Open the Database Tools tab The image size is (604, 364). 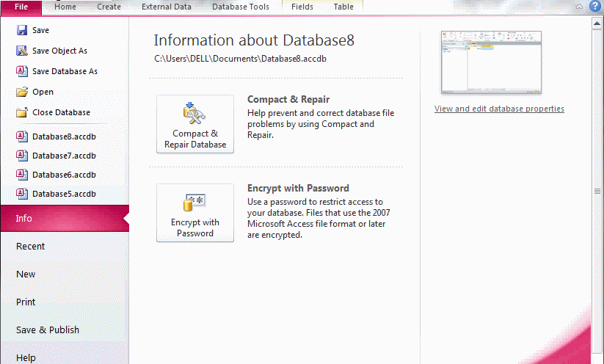[x=241, y=7]
